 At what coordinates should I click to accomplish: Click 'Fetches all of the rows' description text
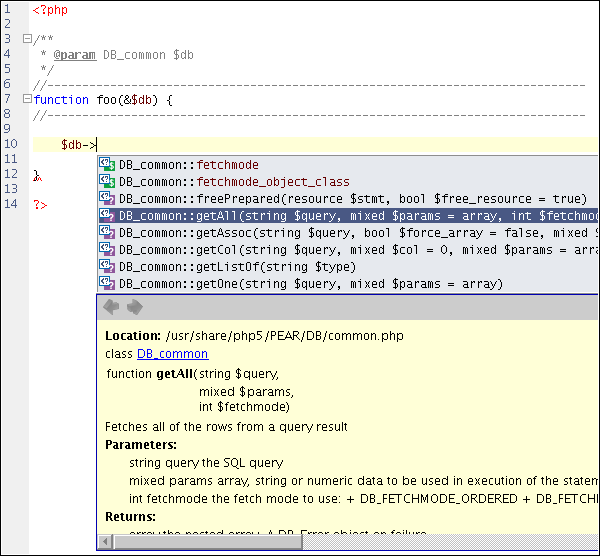point(226,427)
